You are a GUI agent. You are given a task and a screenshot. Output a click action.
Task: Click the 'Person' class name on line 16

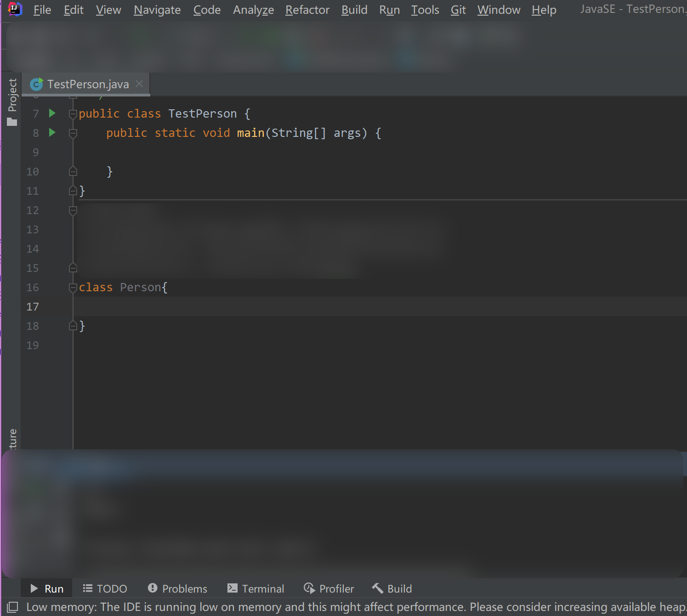[x=141, y=287]
